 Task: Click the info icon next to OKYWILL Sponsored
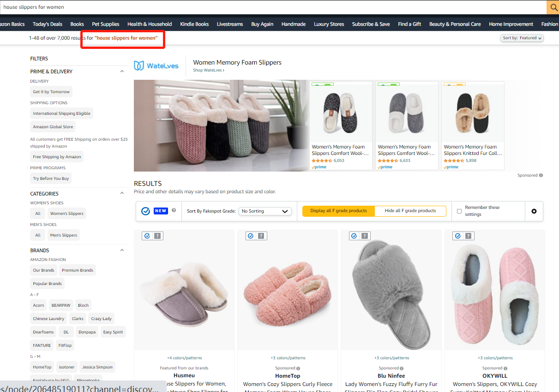pos(505,368)
